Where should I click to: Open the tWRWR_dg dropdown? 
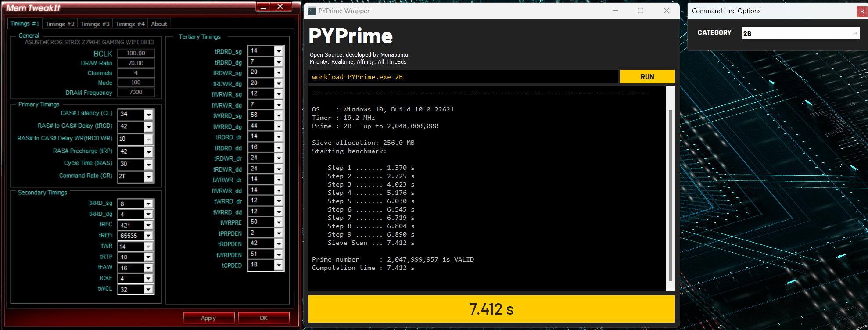[279, 105]
